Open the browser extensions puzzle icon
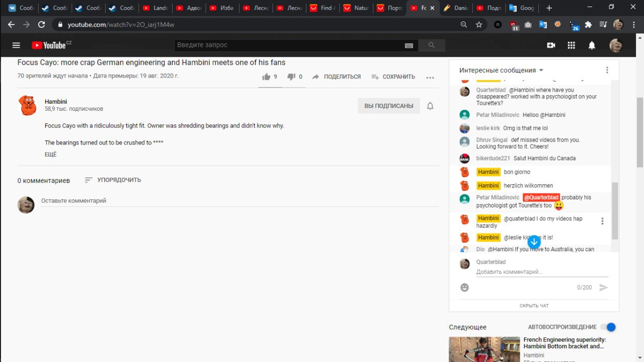This screenshot has width=644, height=362. (588, 24)
